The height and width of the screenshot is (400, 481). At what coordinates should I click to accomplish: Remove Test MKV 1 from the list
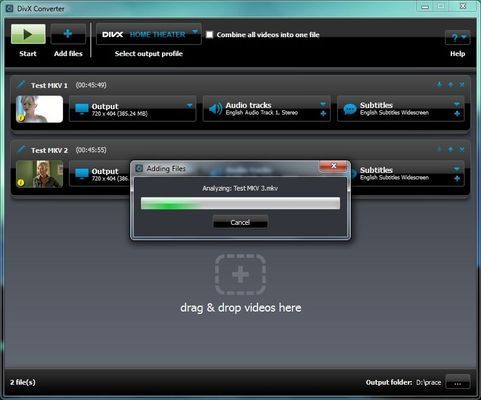[462, 85]
